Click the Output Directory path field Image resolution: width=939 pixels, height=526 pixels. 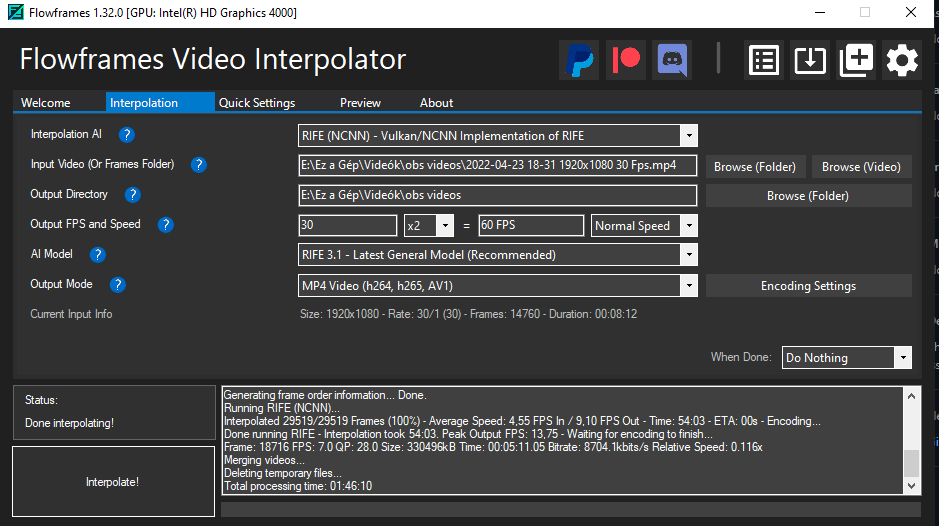point(498,195)
